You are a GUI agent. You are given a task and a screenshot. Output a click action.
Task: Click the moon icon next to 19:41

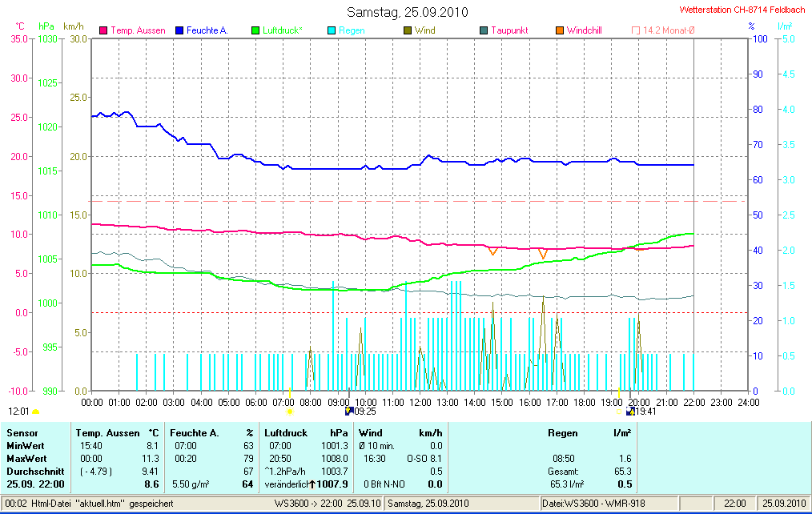click(630, 412)
